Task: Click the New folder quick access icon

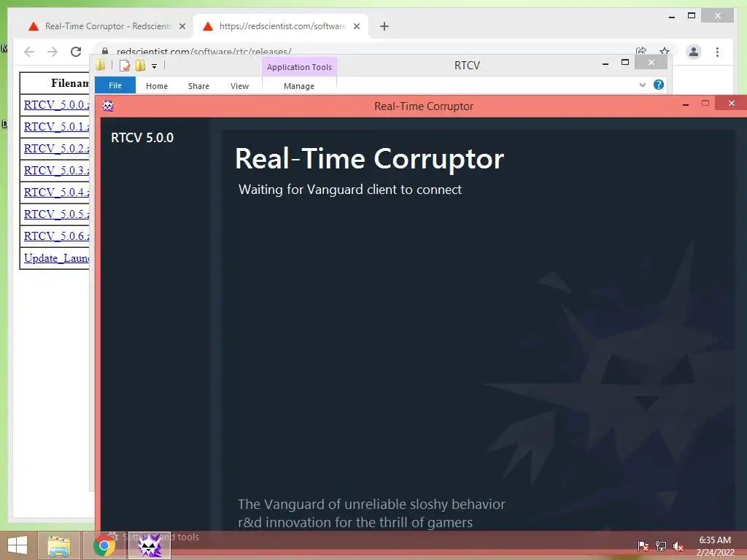Action: pos(141,65)
